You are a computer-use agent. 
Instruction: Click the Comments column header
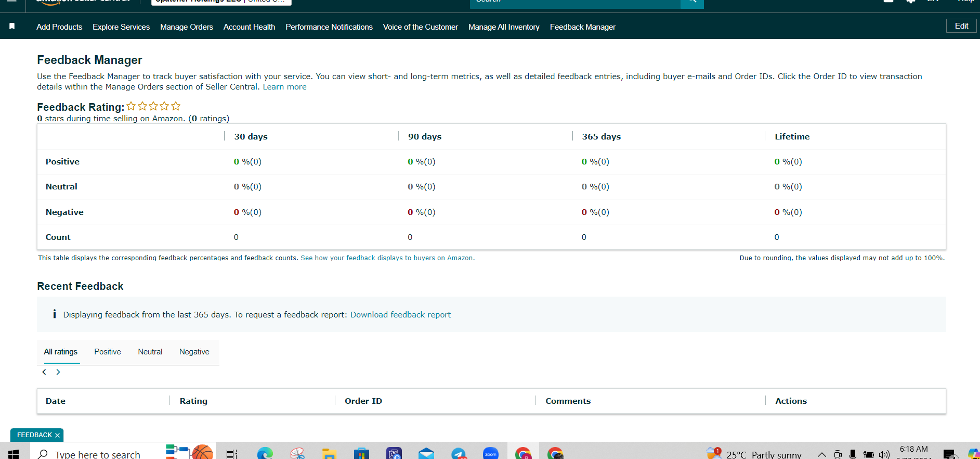[x=568, y=401]
